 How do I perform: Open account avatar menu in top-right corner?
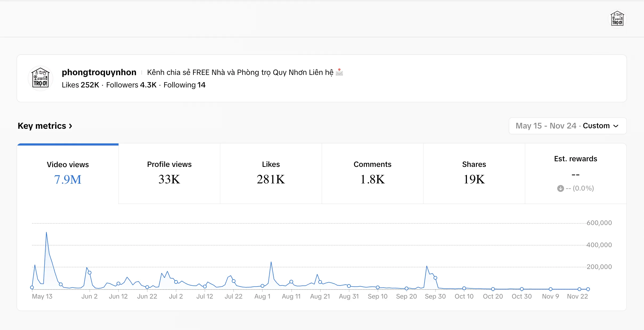[617, 19]
